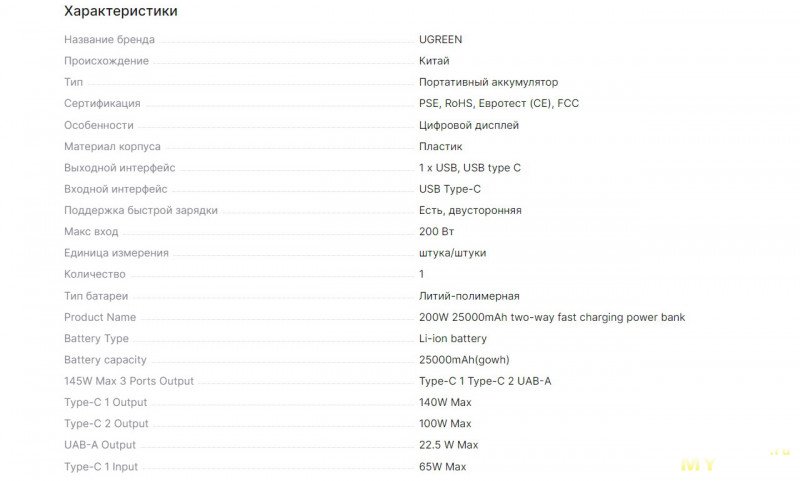Click the Product Name value text
Screen dimensions: 800x481
tap(552, 317)
